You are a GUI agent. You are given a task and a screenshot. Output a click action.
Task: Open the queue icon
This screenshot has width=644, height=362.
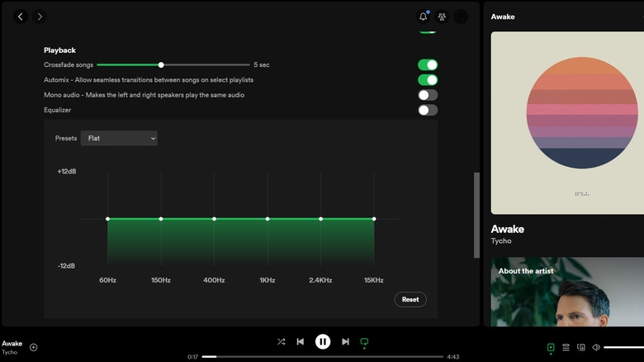(566, 347)
